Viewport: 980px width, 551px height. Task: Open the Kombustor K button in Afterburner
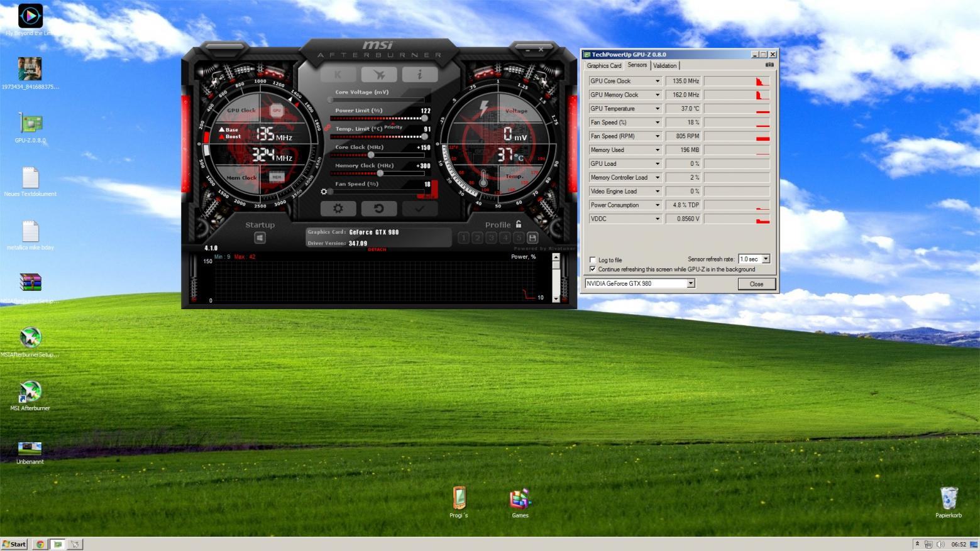coord(338,75)
